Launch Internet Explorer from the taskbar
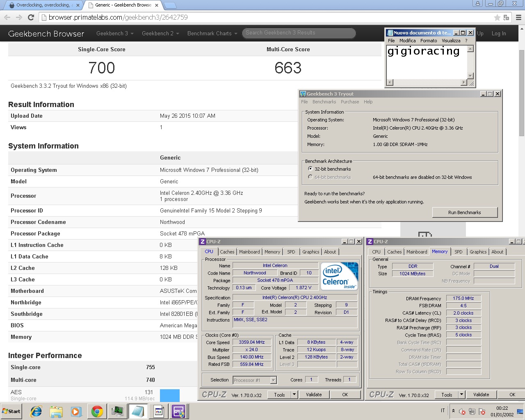 tap(36, 411)
